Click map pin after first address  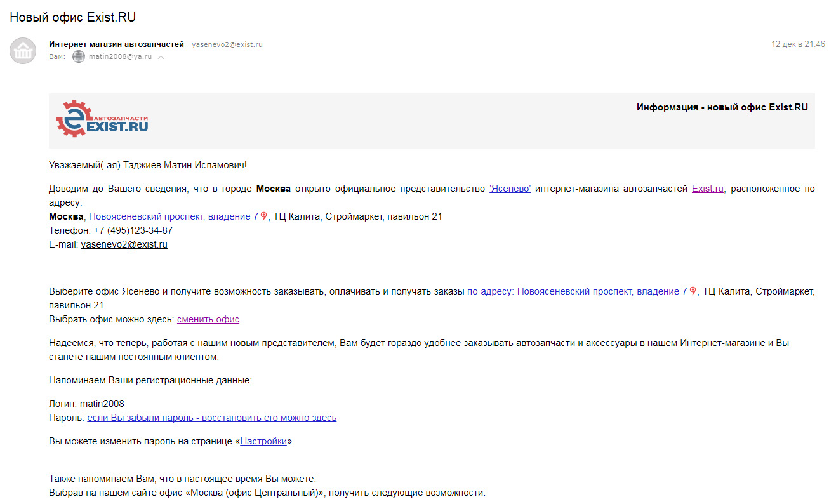coord(264,216)
